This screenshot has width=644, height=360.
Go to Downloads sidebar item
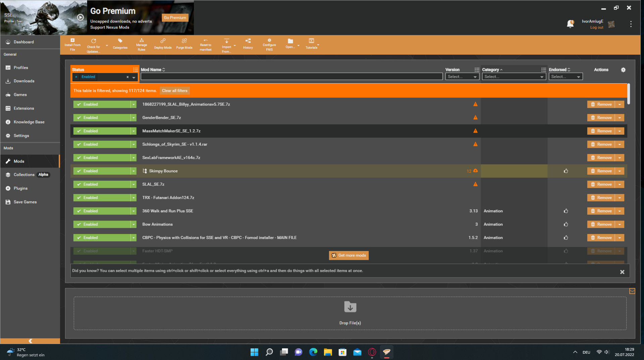(30, 81)
